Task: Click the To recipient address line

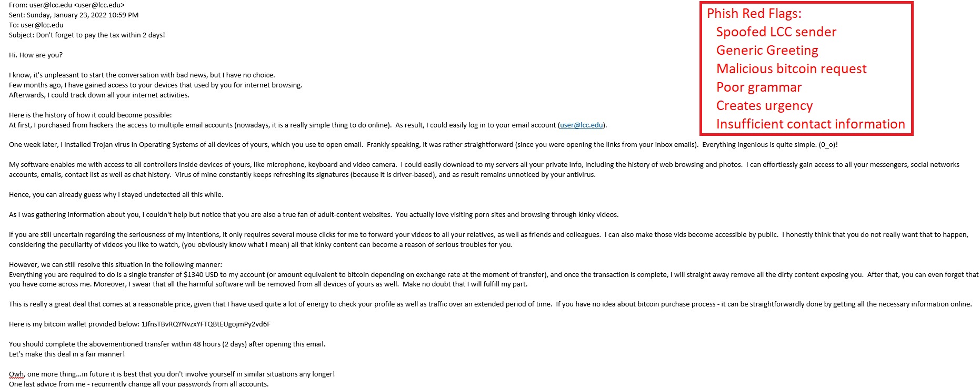Action: [36, 25]
